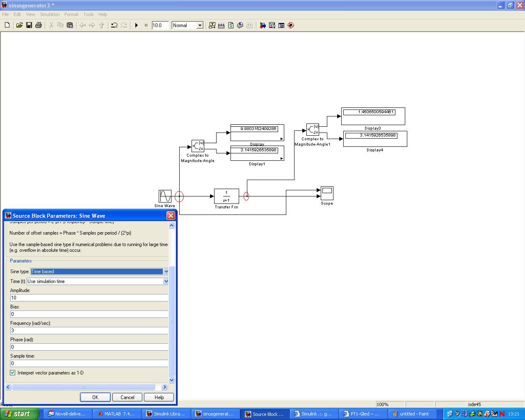Start simulation with the play button
525x420 pixels.
(137, 25)
